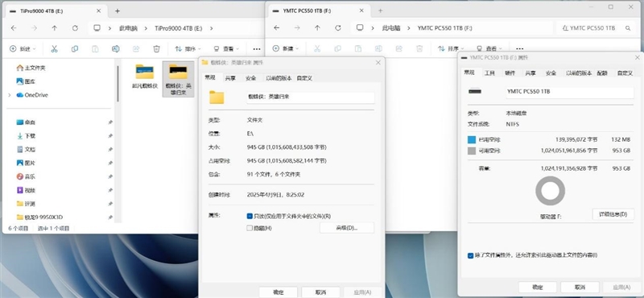Open 主文件夹 (Home) in the sidebar
Screen dimensions: 644x298
click(x=31, y=68)
